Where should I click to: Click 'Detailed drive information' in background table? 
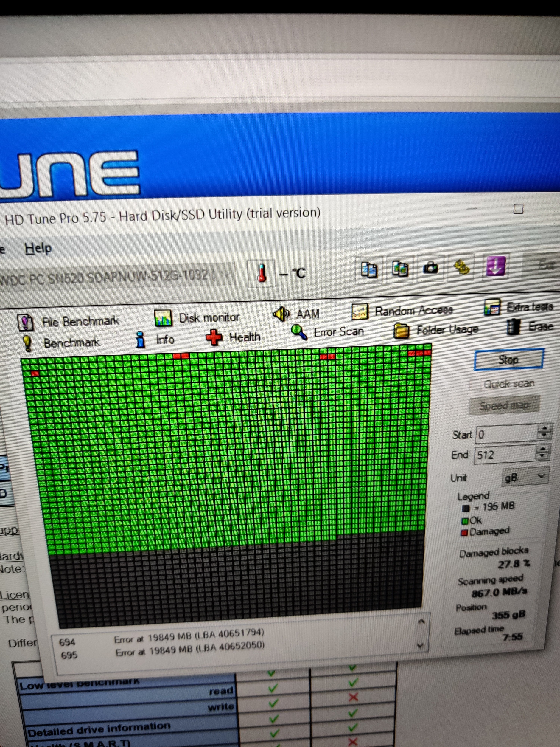click(x=99, y=729)
